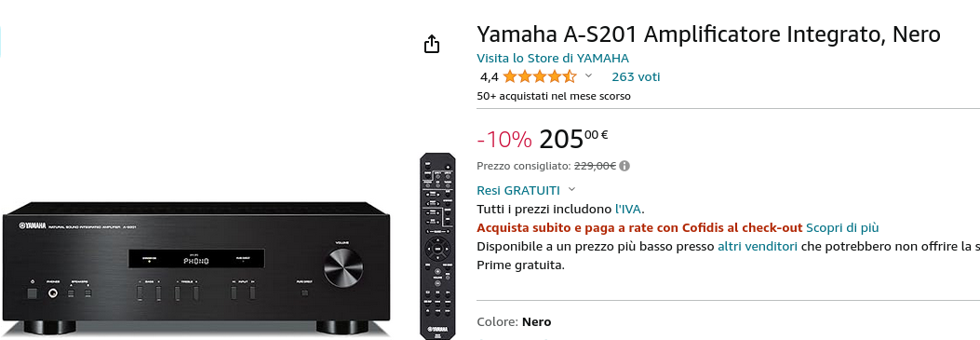
Task: Click the share icon above the remote
Action: [x=432, y=45]
